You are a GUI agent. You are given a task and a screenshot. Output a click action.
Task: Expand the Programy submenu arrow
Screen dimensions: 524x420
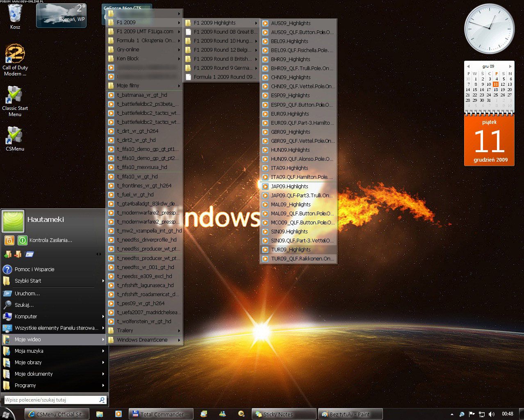pyautogui.click(x=103, y=386)
